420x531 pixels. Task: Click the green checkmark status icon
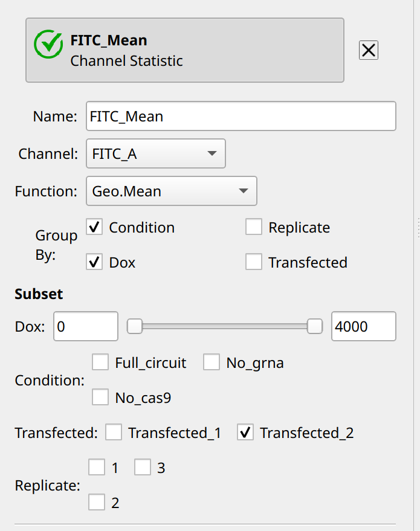[48, 44]
